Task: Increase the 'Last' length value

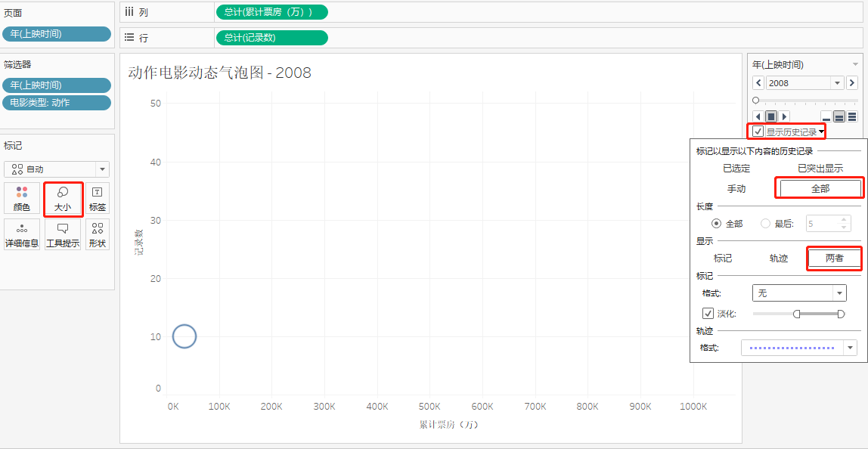Action: 844,220
